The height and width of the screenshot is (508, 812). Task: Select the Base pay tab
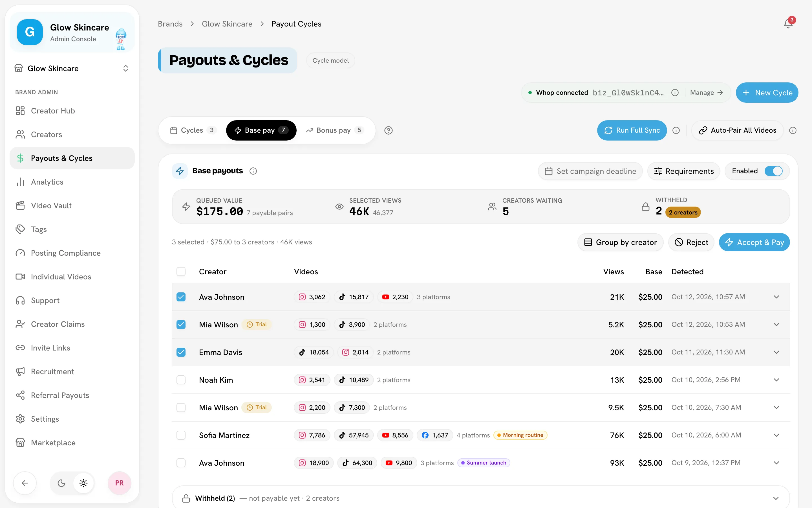[261, 130]
